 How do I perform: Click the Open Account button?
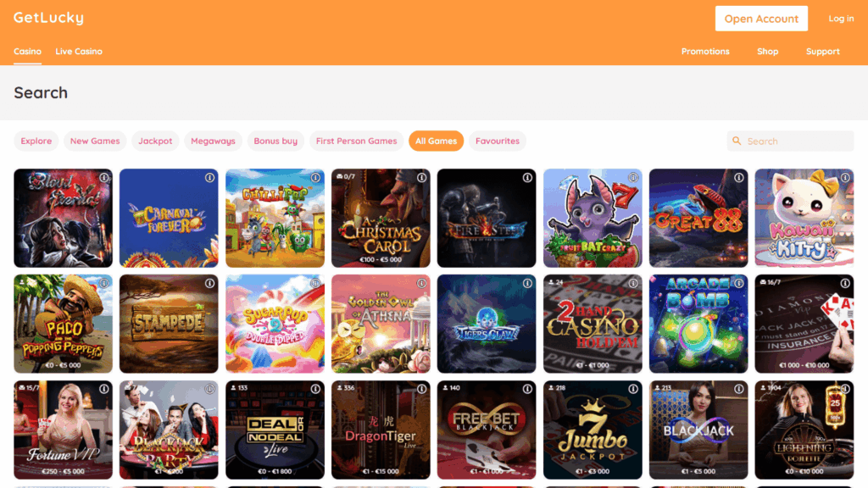(761, 19)
